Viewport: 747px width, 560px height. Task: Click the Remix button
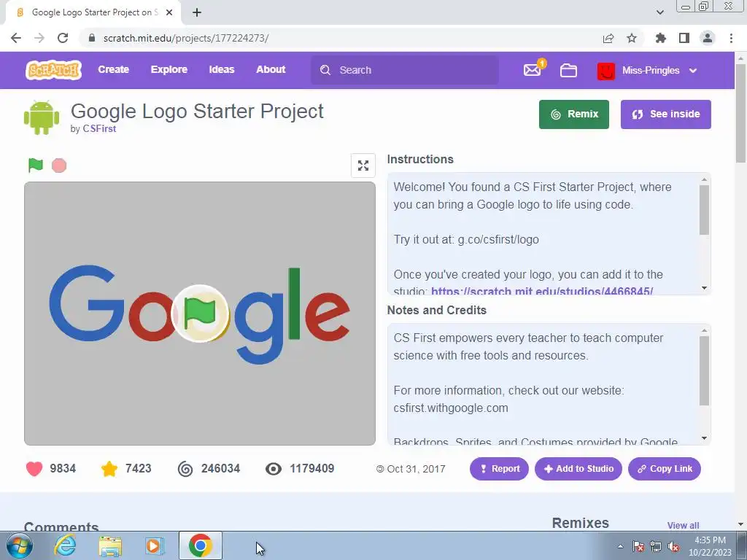(574, 114)
